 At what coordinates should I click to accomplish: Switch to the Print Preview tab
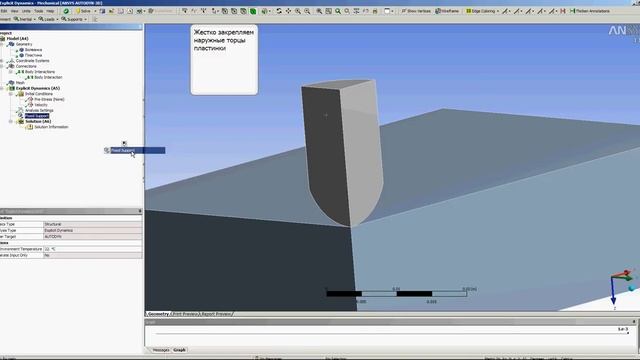[184, 314]
